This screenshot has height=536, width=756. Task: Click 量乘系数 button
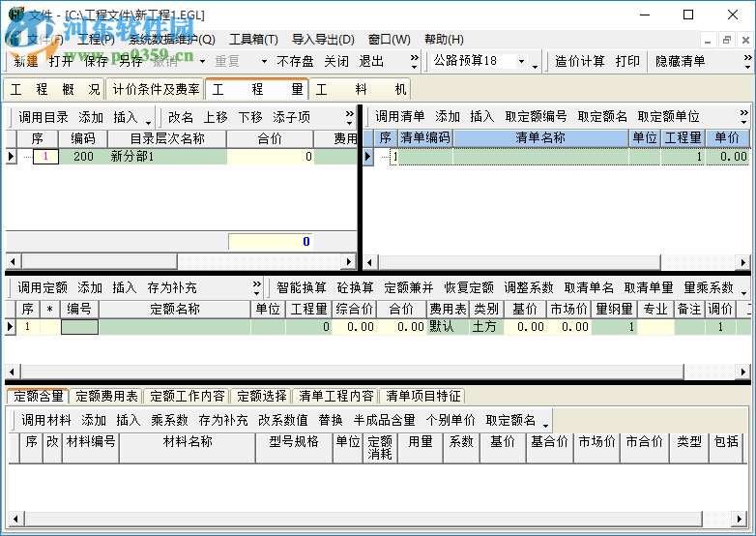tap(709, 288)
